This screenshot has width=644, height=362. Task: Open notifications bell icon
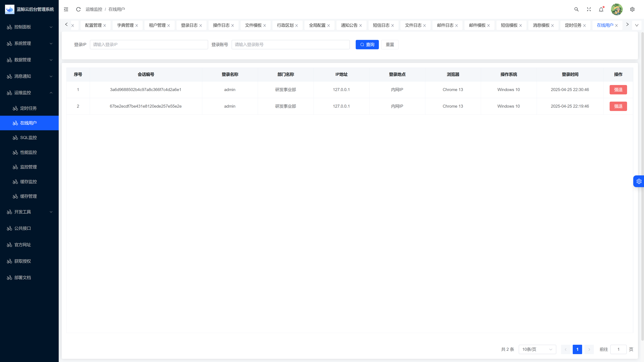pyautogui.click(x=601, y=9)
